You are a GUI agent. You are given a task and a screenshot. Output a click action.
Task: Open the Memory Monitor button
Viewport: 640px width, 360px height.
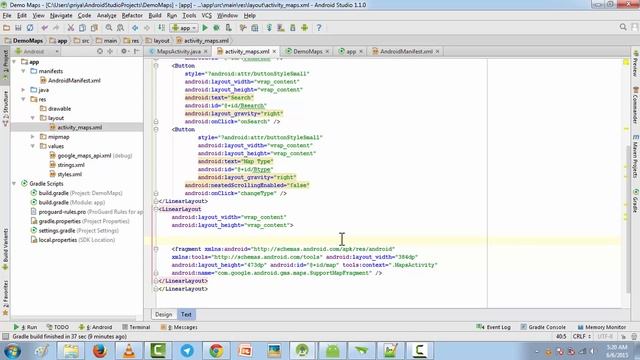(x=602, y=327)
